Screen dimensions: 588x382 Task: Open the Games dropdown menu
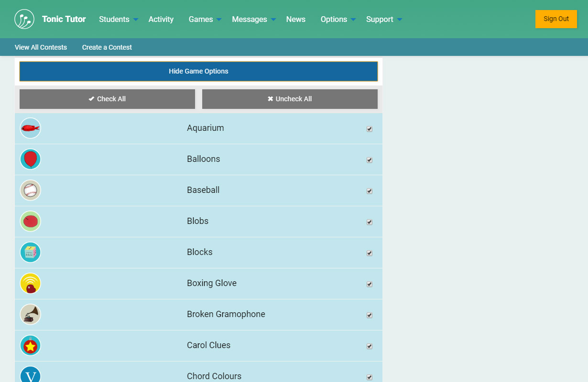(x=205, y=19)
